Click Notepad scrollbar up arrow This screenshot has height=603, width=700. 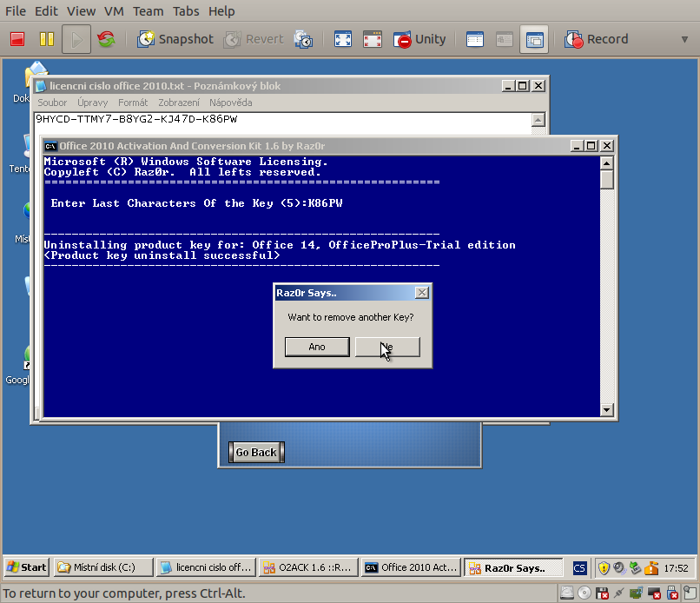[x=538, y=120]
